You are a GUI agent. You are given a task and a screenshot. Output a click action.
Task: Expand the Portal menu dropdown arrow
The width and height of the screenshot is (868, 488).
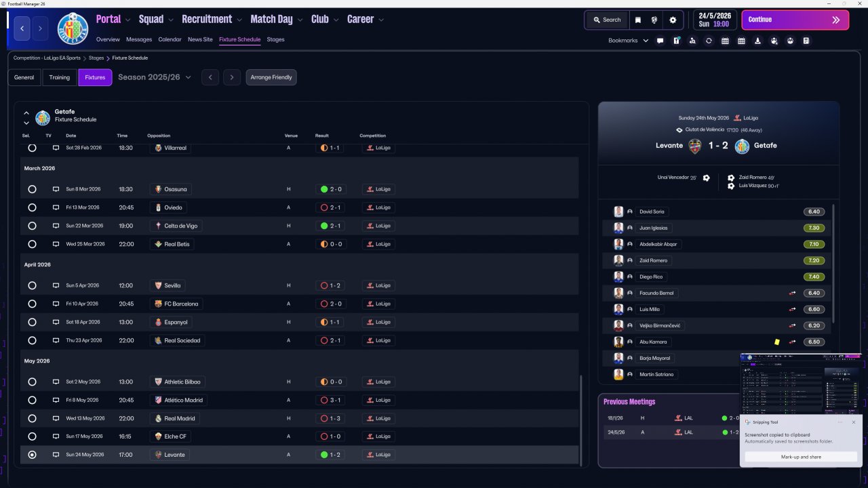tap(128, 20)
